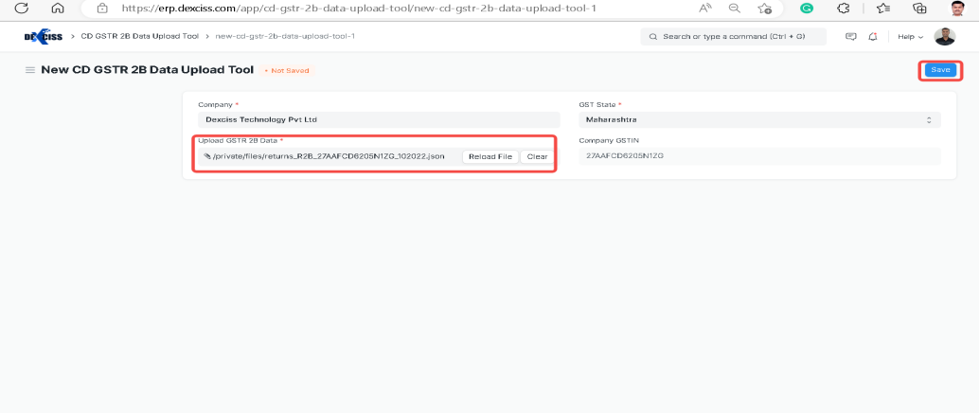980x413 pixels.
Task: Open the GST State dropdown
Action: (759, 120)
